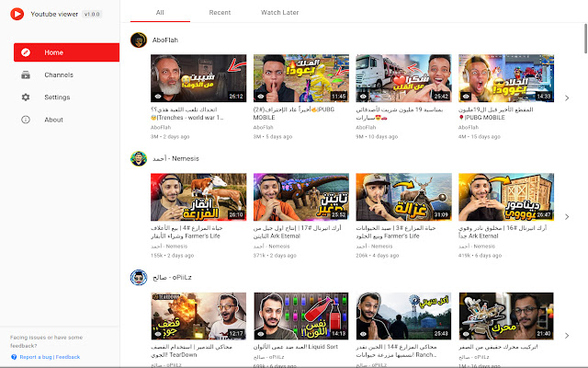The width and height of the screenshot is (588, 368).
Task: Play the Nemesis deer 31:09 thumbnail
Action: (x=404, y=197)
